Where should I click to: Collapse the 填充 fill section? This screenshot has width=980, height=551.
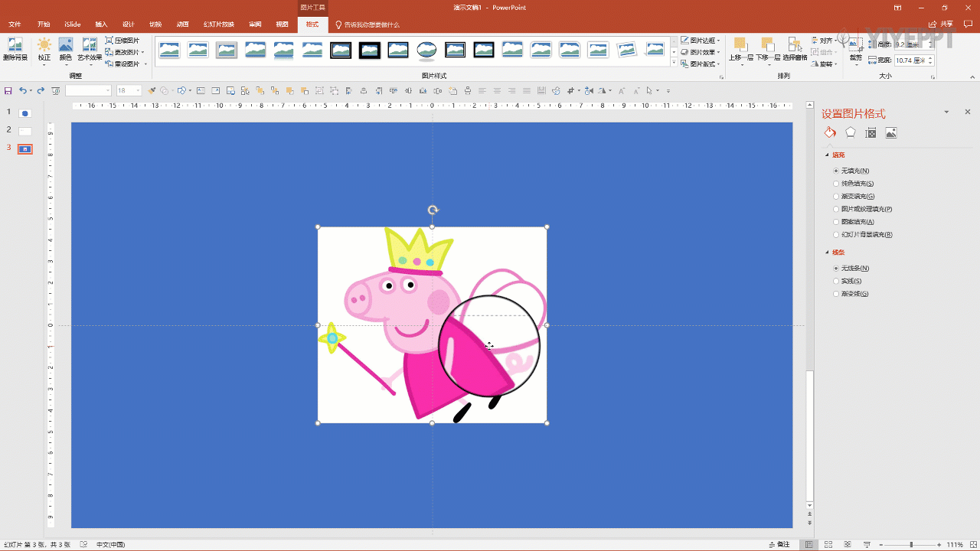(x=828, y=155)
